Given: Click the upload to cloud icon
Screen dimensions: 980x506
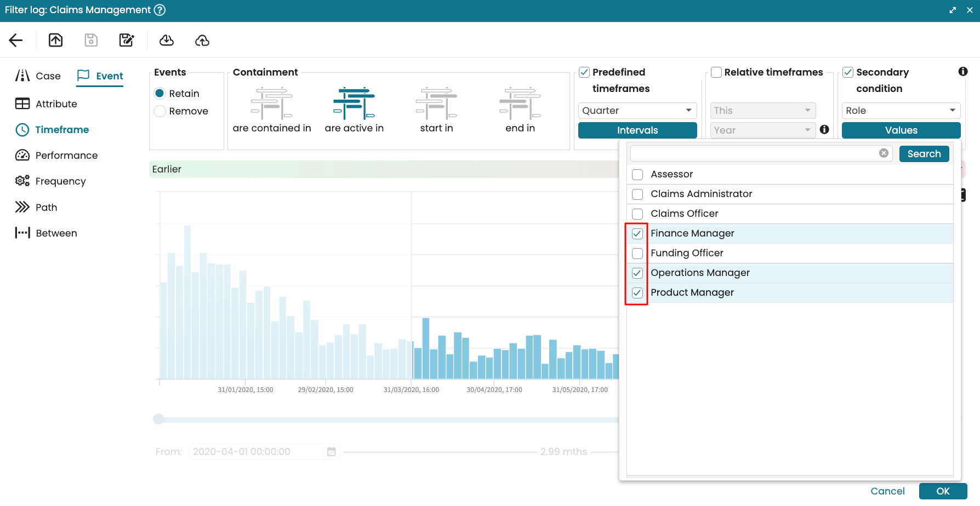Looking at the screenshot, I should pos(202,40).
